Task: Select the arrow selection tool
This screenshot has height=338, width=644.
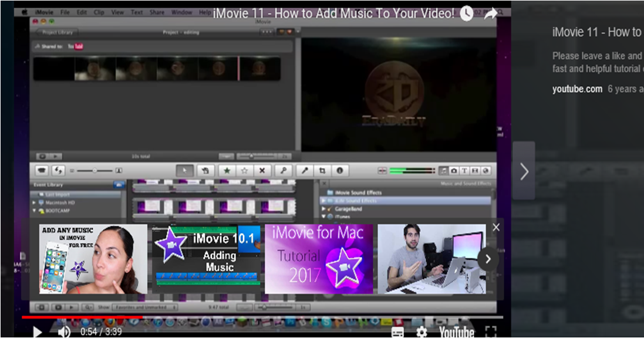Action: [184, 170]
